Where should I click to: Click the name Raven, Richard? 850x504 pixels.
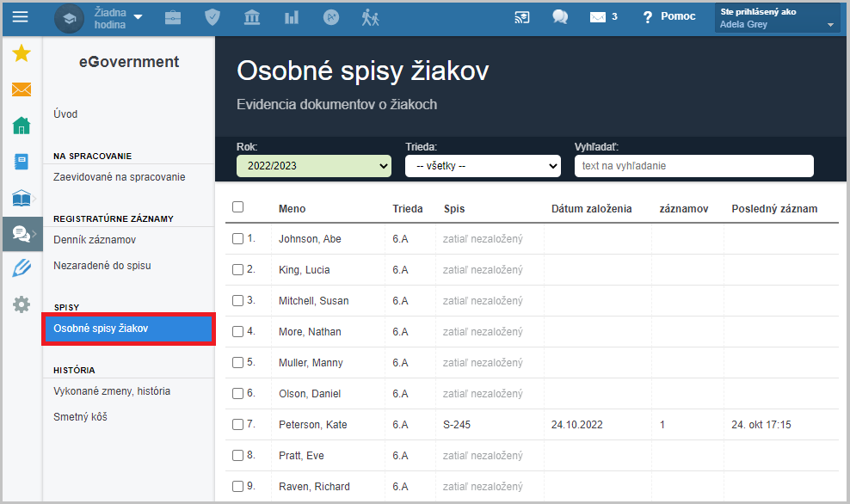tap(314, 487)
